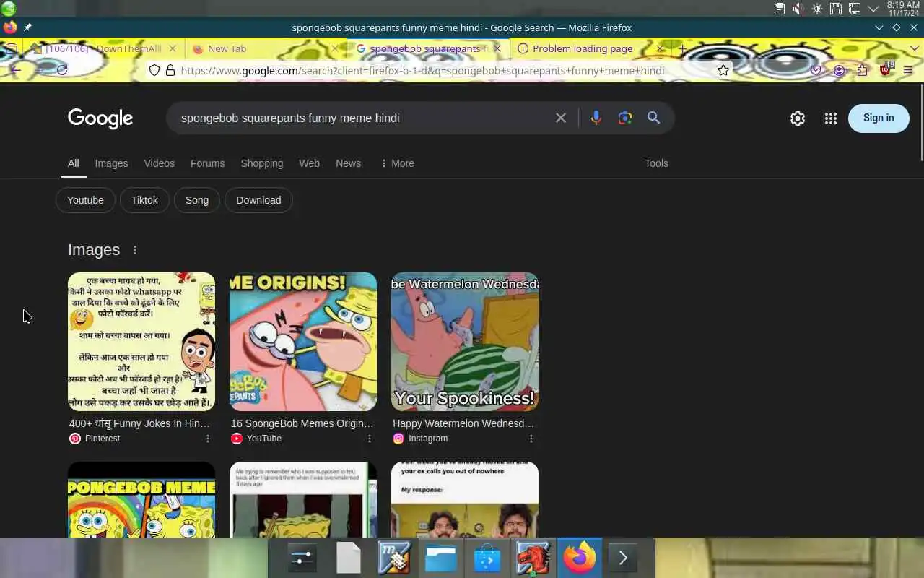Apply the Tiktok filter chip

(144, 200)
